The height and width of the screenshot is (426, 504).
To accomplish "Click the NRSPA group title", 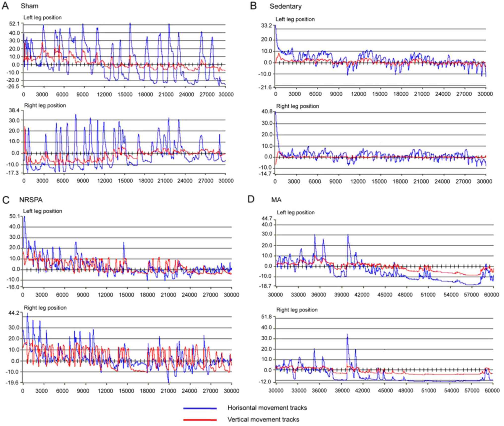I will click(31, 200).
